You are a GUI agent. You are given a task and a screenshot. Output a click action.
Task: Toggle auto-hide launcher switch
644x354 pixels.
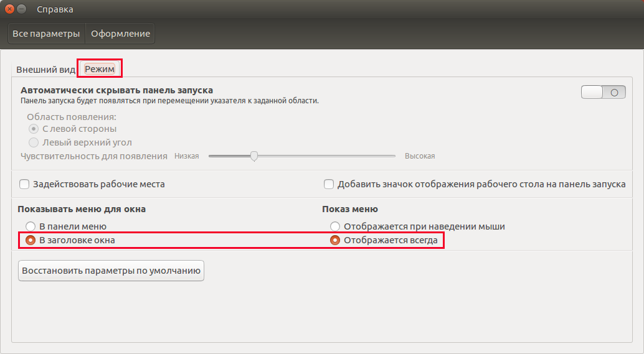pos(603,92)
